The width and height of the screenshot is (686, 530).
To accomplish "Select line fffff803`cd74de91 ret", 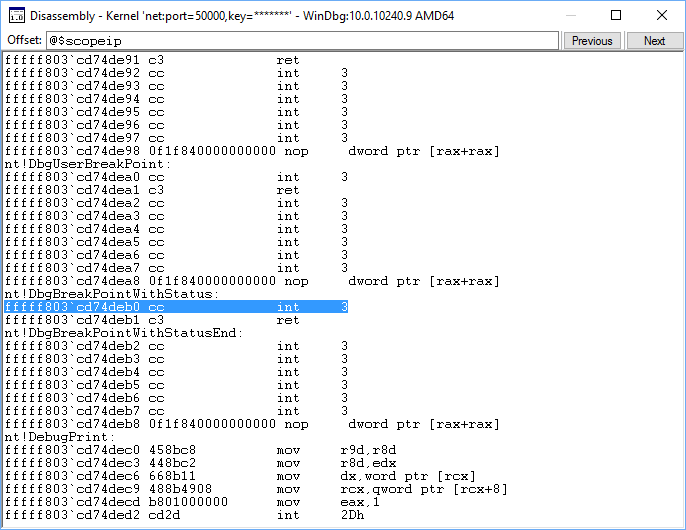I will click(x=152, y=60).
